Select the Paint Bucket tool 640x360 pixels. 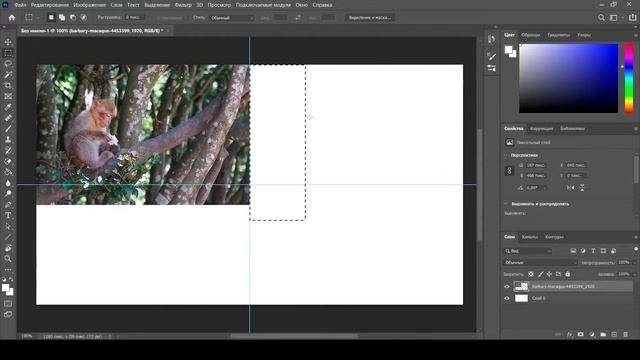[x=8, y=172]
